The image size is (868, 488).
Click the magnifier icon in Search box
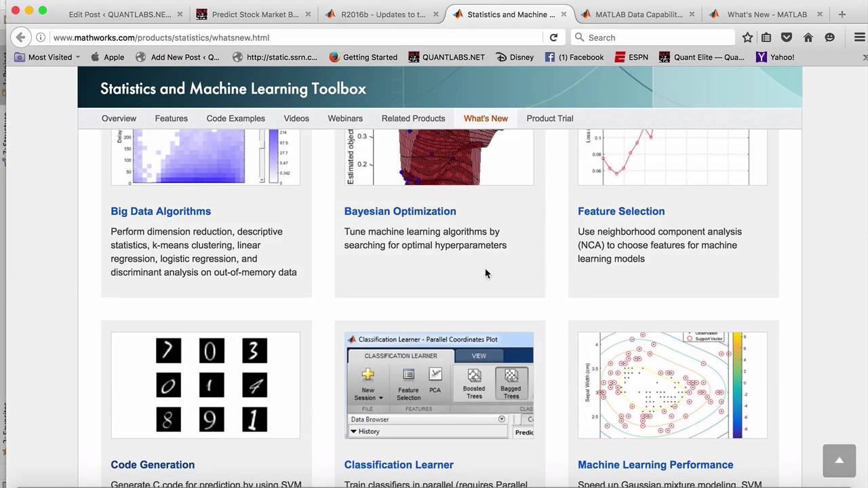point(579,38)
